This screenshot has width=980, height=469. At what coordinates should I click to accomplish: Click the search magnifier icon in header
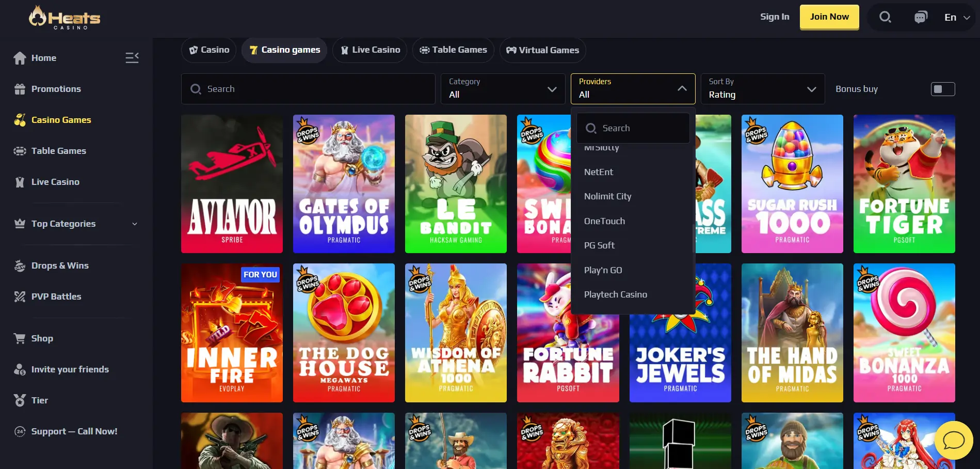pos(885,17)
